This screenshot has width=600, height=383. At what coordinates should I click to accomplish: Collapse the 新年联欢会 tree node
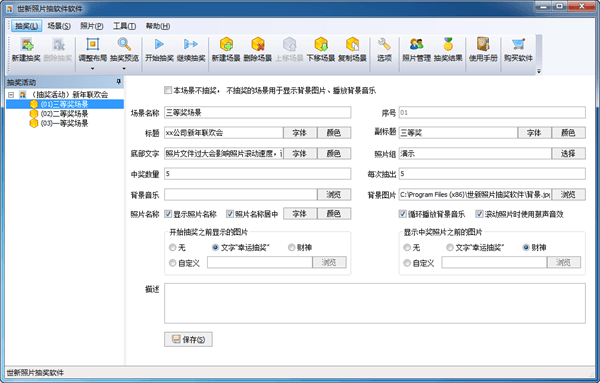point(11,95)
